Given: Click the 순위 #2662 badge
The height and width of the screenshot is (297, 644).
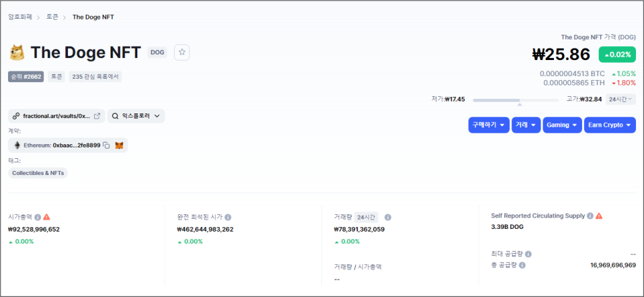Looking at the screenshot, I should (x=26, y=77).
